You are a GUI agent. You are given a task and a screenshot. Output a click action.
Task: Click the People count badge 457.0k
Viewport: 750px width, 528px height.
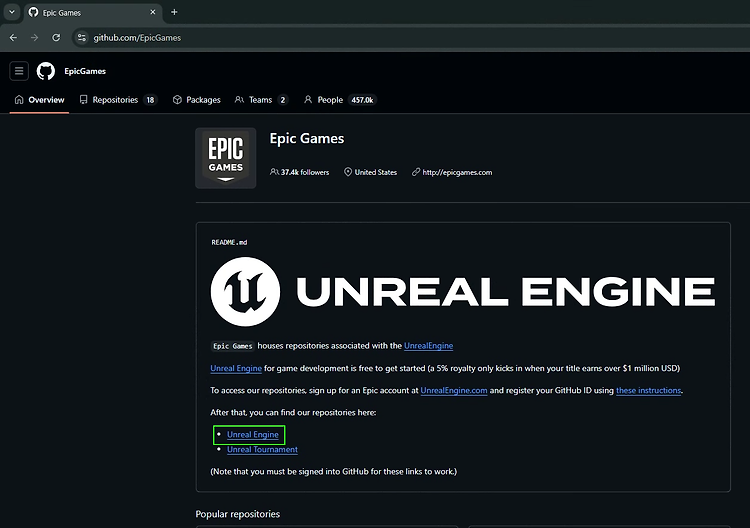coord(362,100)
